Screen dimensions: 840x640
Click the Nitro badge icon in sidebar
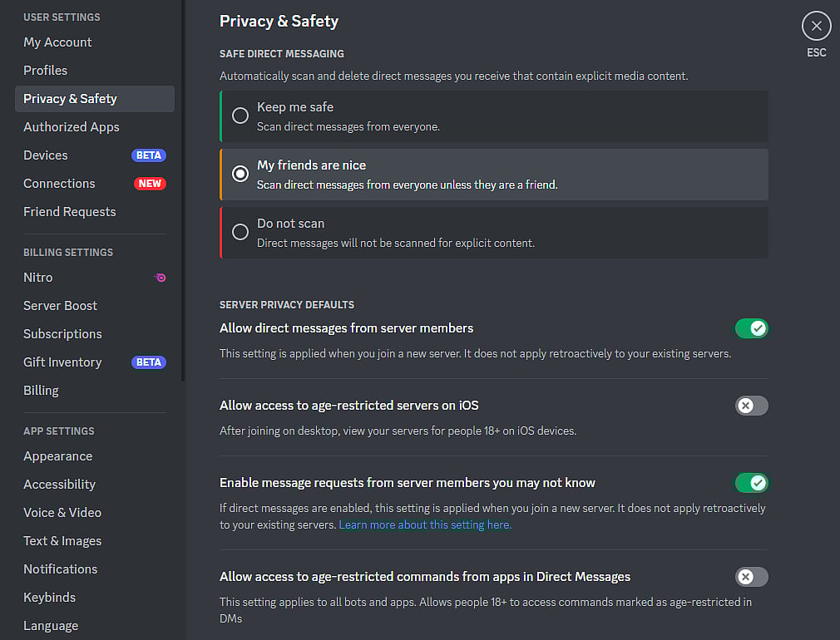pos(161,278)
